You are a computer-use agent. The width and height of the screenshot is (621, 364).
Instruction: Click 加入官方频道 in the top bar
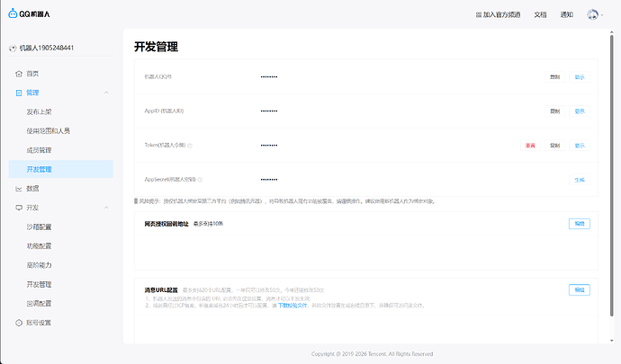501,14
